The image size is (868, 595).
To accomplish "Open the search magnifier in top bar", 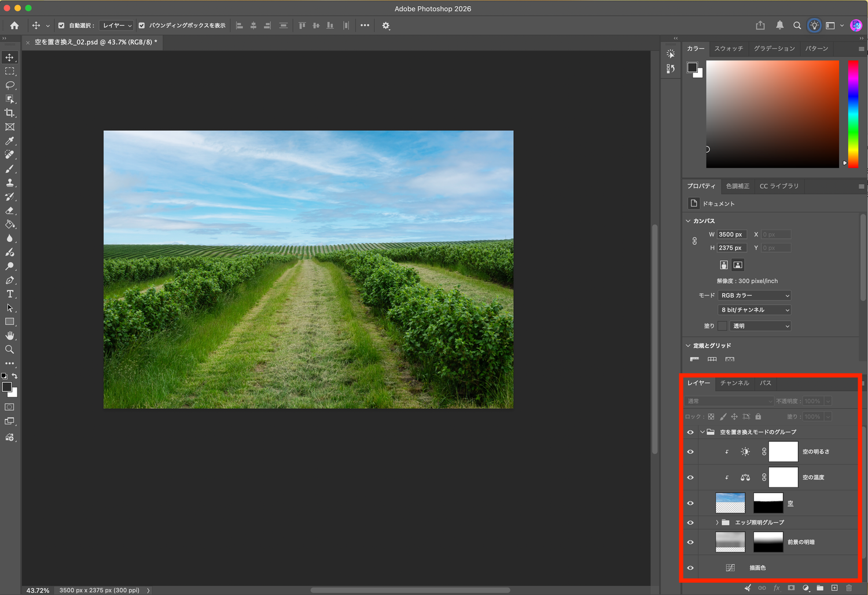I will [x=797, y=25].
